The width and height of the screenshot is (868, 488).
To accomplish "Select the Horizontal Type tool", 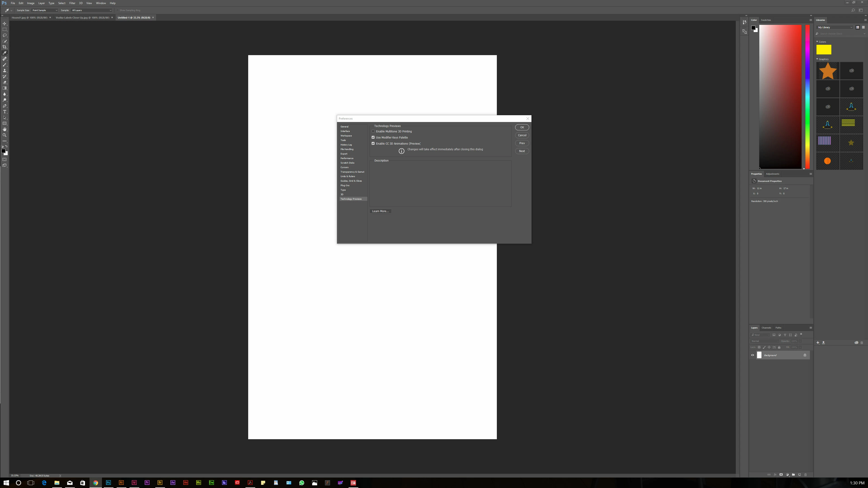I will tap(5, 112).
